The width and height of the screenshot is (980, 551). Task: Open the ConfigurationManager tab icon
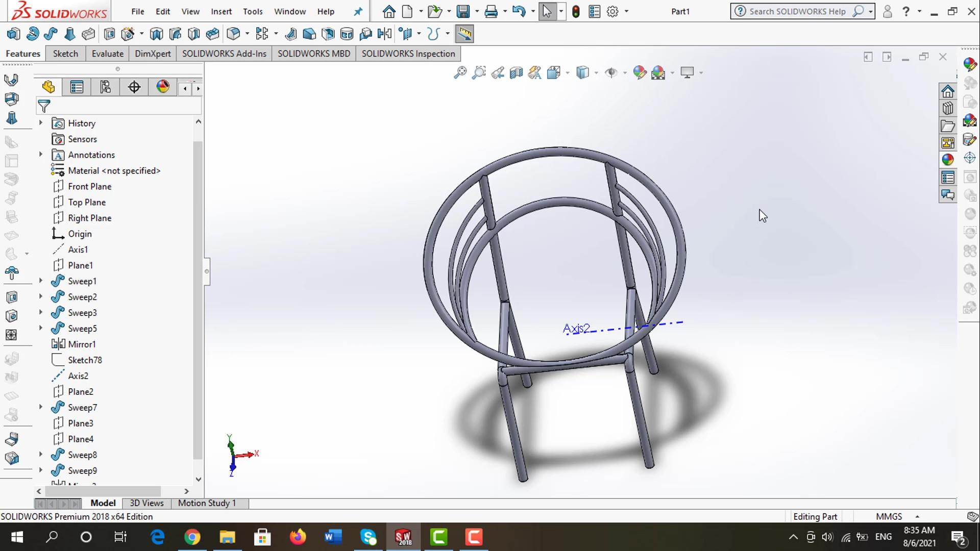click(105, 87)
